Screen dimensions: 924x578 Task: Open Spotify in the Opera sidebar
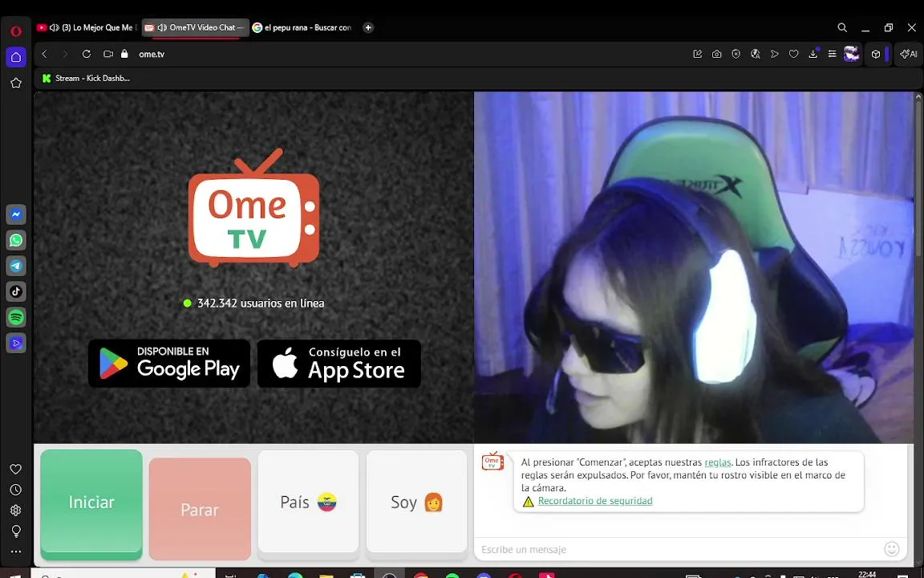(16, 317)
